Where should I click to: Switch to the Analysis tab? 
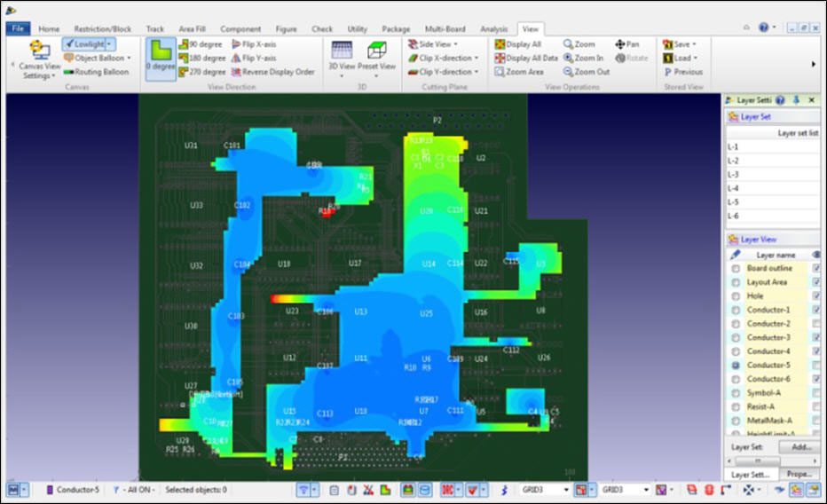[x=493, y=29]
